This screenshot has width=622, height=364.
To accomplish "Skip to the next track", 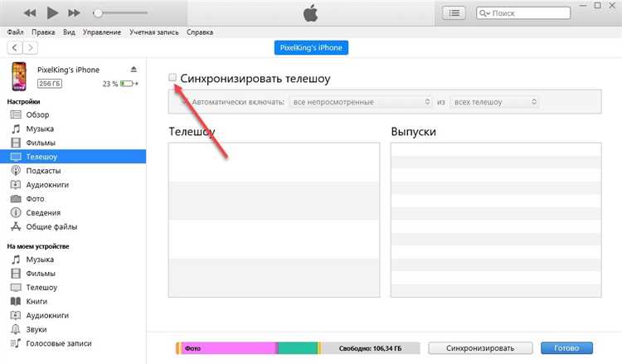I will tap(74, 13).
